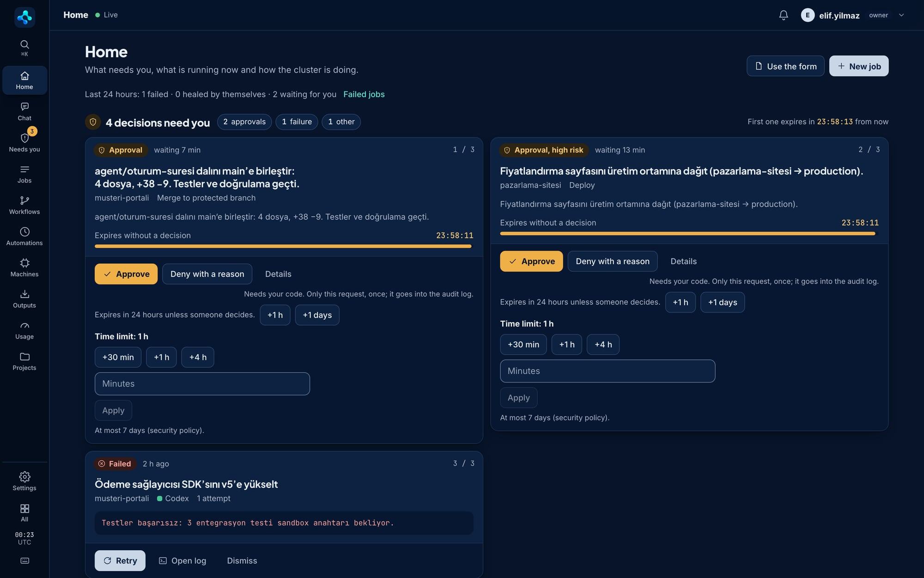This screenshot has height=578, width=924.
Task: Extend deploy approval expiry by +1 days
Action: [x=723, y=302]
